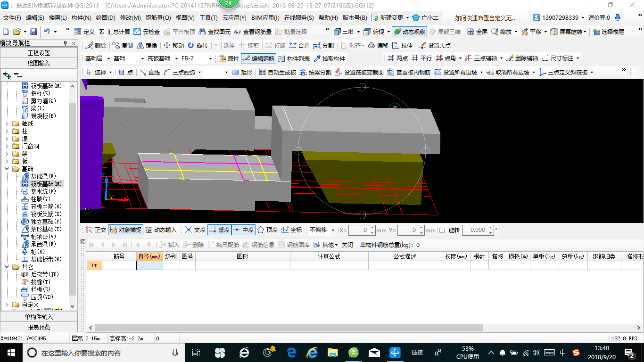
Task: Click 偏移 offset tool
Action: click(378, 46)
